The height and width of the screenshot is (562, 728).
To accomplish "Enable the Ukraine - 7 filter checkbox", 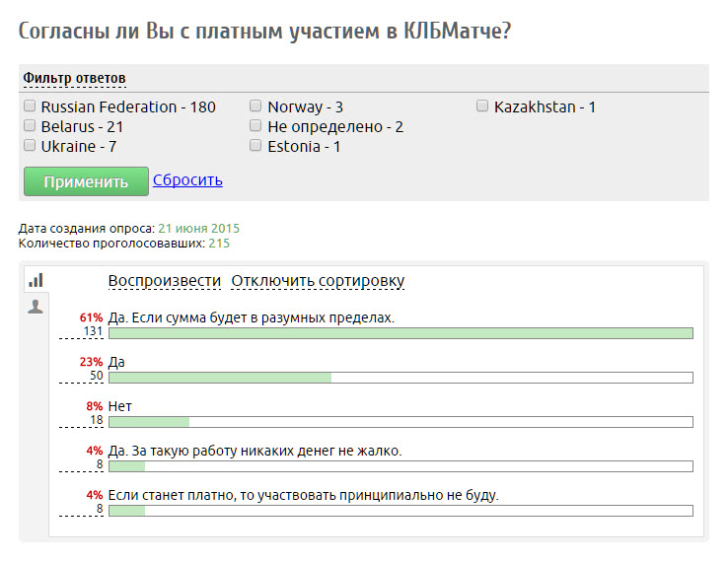I will pyautogui.click(x=30, y=146).
